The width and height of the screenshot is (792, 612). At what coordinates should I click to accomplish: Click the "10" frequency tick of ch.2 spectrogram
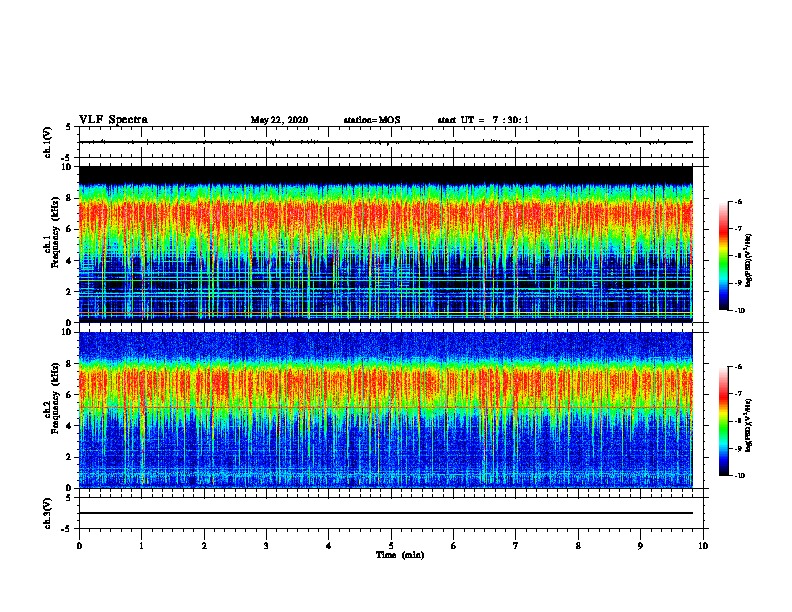point(67,332)
